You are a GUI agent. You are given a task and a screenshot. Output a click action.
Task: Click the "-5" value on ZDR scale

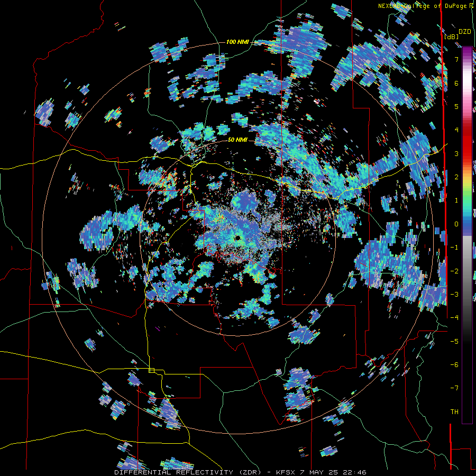pyautogui.click(x=454, y=341)
